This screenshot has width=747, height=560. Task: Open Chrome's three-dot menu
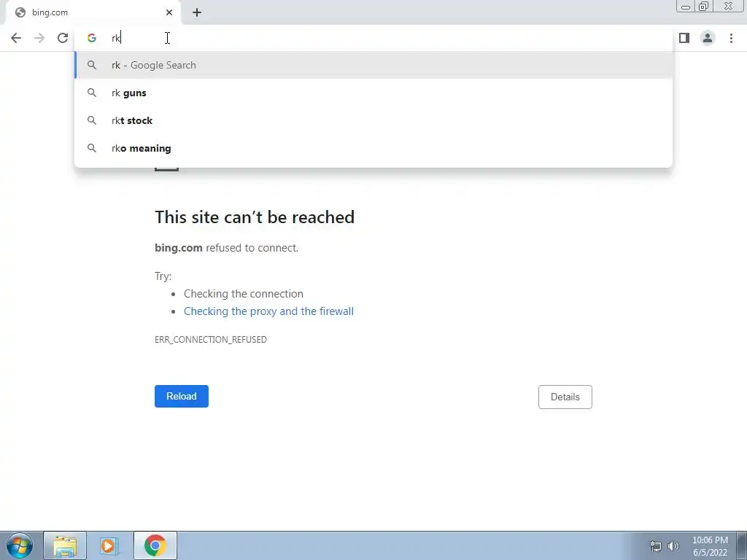point(731,38)
